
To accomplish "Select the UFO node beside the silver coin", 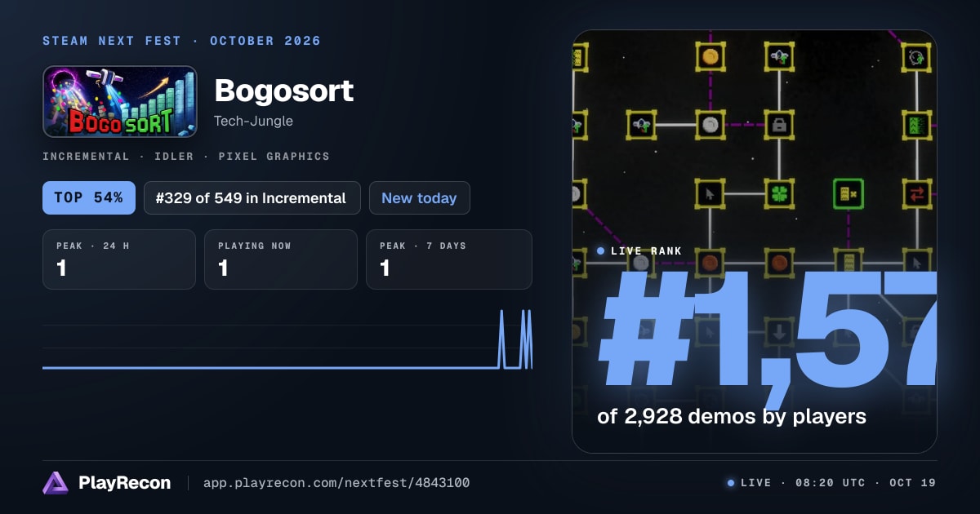I will (x=641, y=125).
